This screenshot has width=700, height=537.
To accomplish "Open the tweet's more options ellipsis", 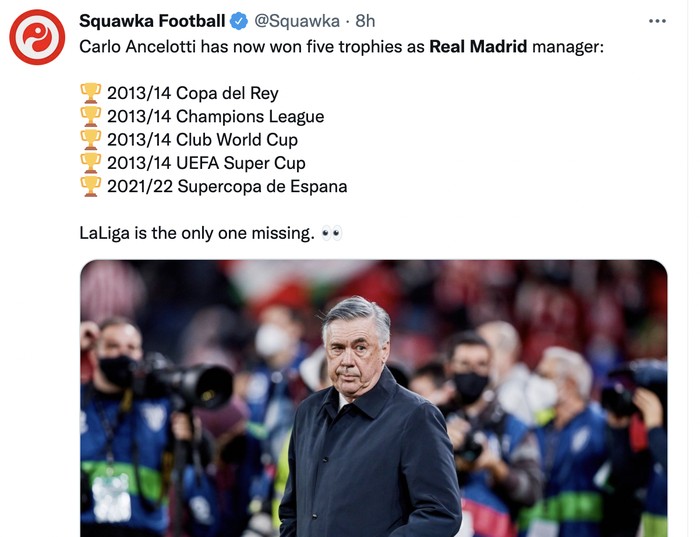I will [657, 21].
